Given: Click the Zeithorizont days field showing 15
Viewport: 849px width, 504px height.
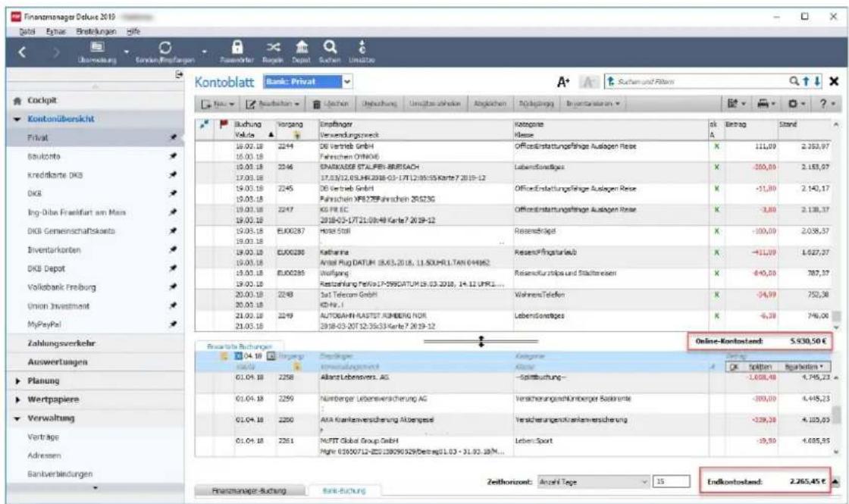Looking at the screenshot, I should tap(672, 481).
